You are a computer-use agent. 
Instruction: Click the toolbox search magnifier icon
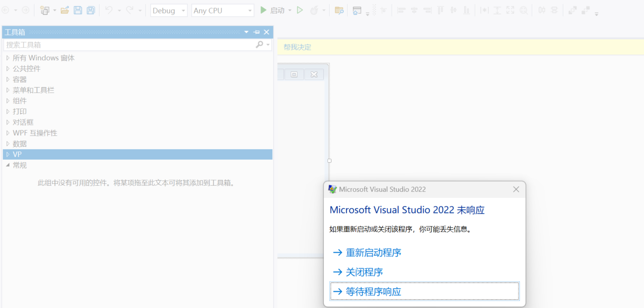point(260,45)
